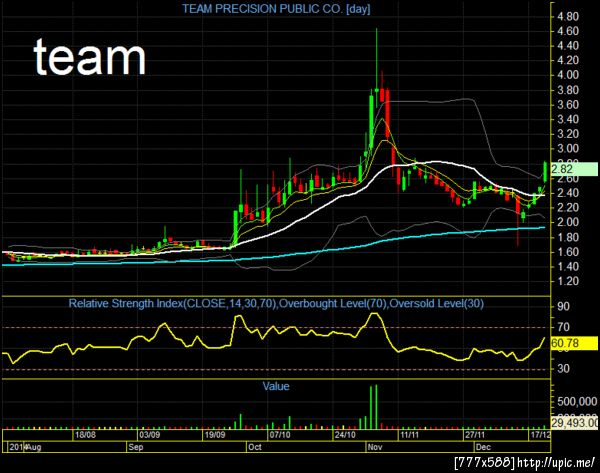Click the tallest green volume bar in November
This screenshot has height=473, width=600.
coord(376,407)
